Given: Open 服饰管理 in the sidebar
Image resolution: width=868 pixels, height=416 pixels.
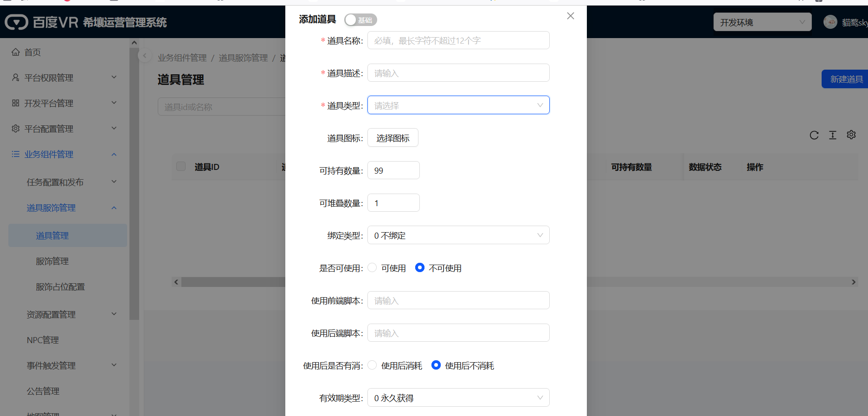Looking at the screenshot, I should (x=52, y=261).
